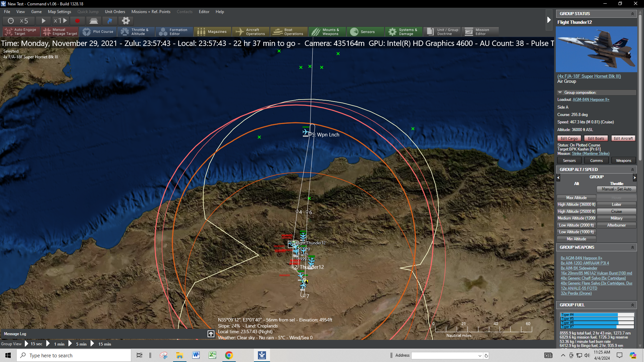Open the File menu
The height and width of the screenshot is (362, 644).
point(7,12)
